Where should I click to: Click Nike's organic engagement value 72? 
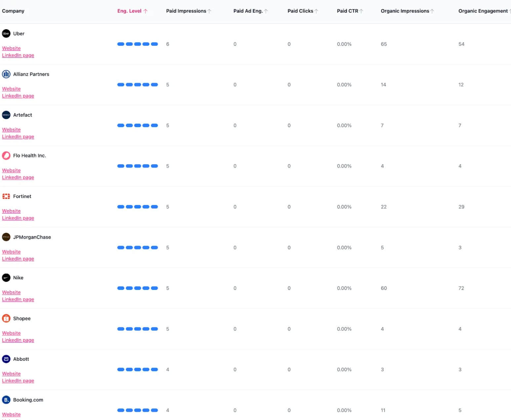[x=461, y=288]
